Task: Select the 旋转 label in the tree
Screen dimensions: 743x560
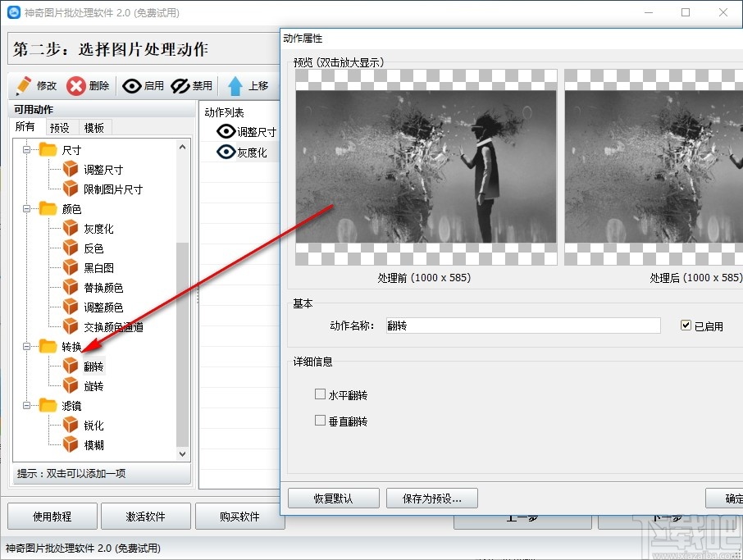Action: click(x=93, y=386)
